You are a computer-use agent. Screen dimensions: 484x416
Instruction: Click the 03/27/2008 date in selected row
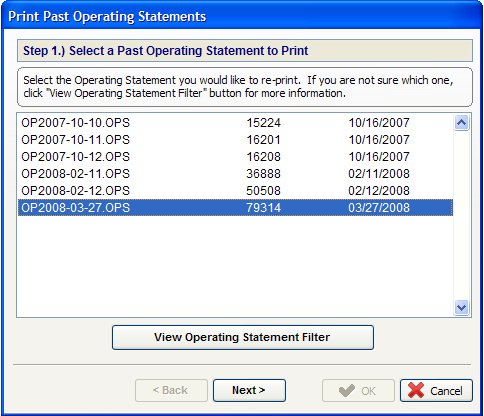click(379, 208)
